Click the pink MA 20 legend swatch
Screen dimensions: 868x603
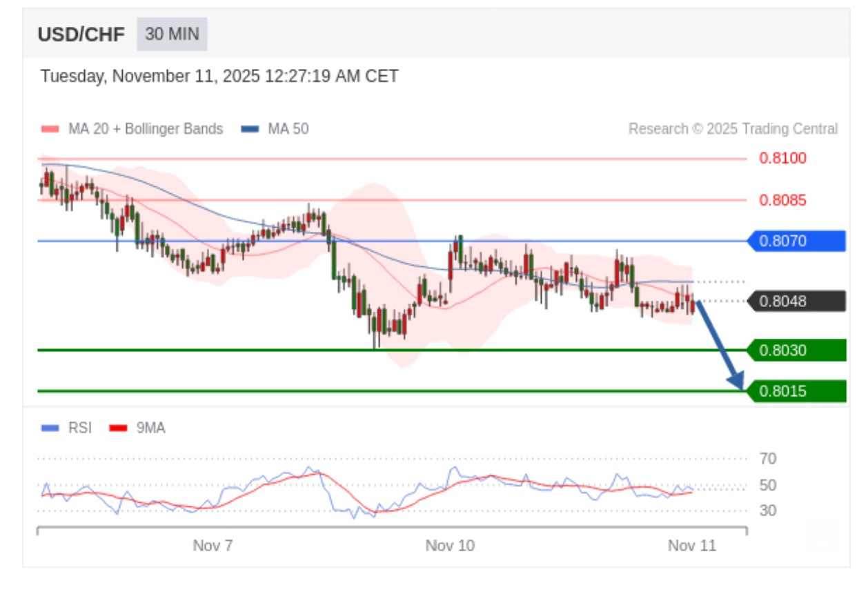pyautogui.click(x=50, y=129)
